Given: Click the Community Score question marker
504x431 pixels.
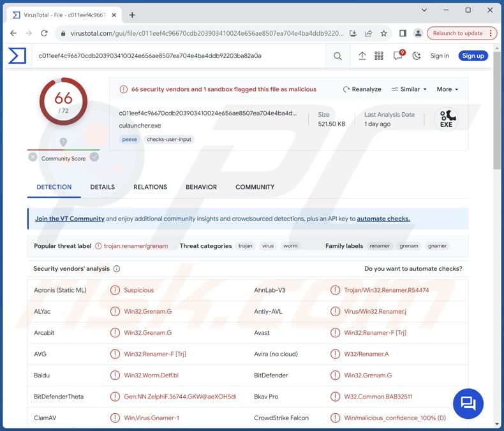Looking at the screenshot, I should point(63,142).
